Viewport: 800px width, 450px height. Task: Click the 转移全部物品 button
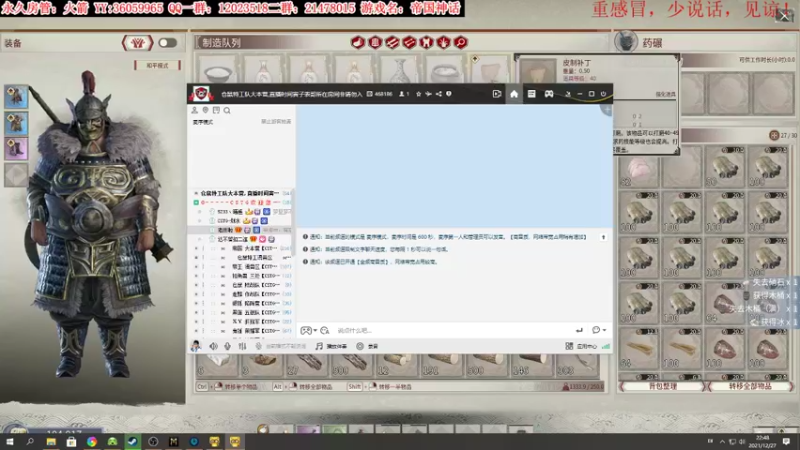pos(749,386)
